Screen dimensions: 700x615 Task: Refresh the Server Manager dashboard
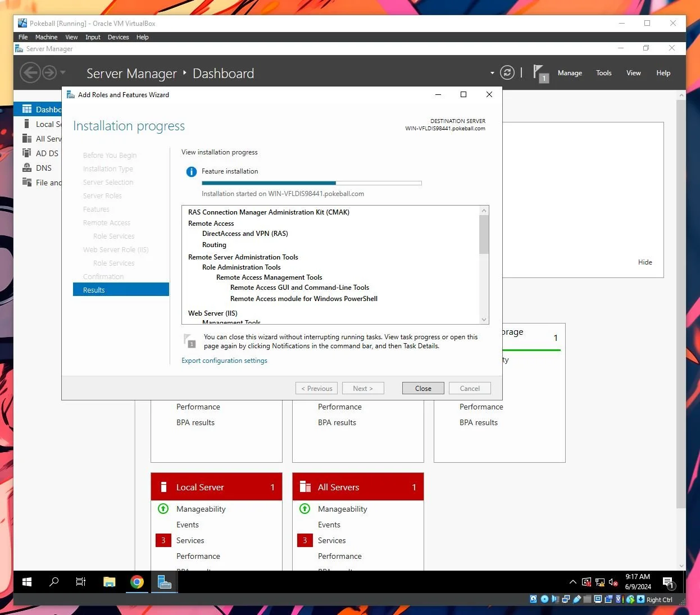[507, 72]
